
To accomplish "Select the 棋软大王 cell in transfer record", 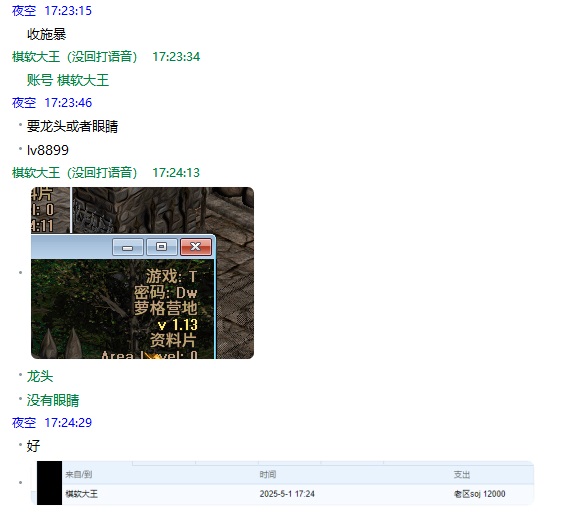I will [82, 494].
